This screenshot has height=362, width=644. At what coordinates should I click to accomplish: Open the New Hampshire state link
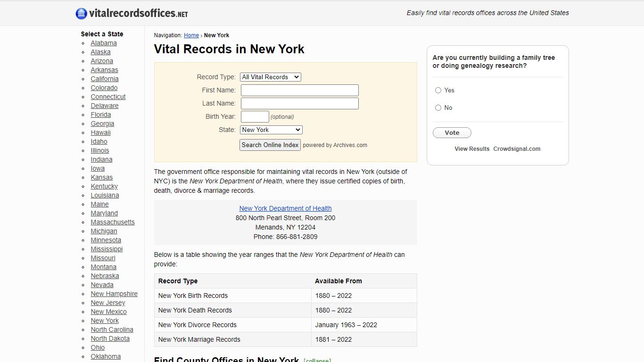[x=114, y=294]
